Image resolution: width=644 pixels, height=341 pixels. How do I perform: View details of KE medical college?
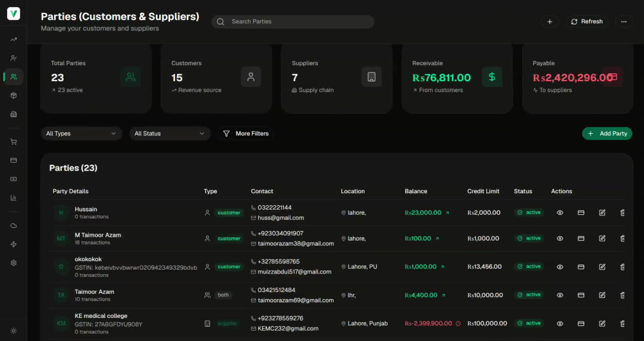coord(560,324)
